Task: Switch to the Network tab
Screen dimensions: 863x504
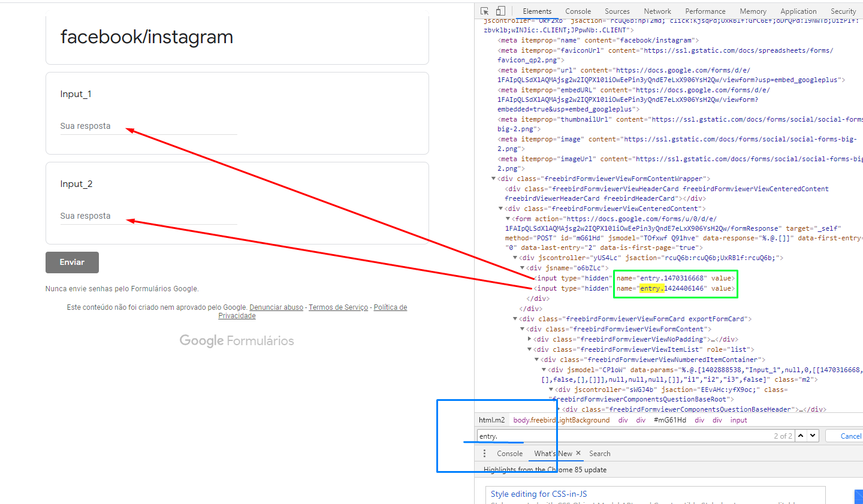Action: (x=657, y=11)
